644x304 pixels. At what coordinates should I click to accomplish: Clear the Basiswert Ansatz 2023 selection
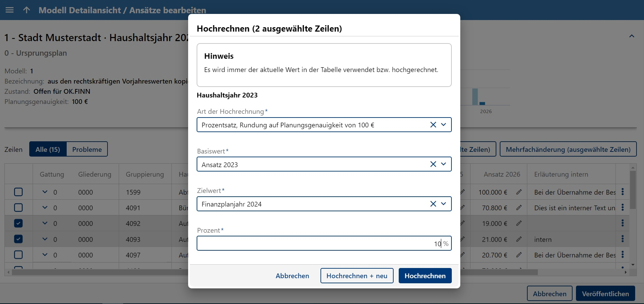(x=433, y=164)
